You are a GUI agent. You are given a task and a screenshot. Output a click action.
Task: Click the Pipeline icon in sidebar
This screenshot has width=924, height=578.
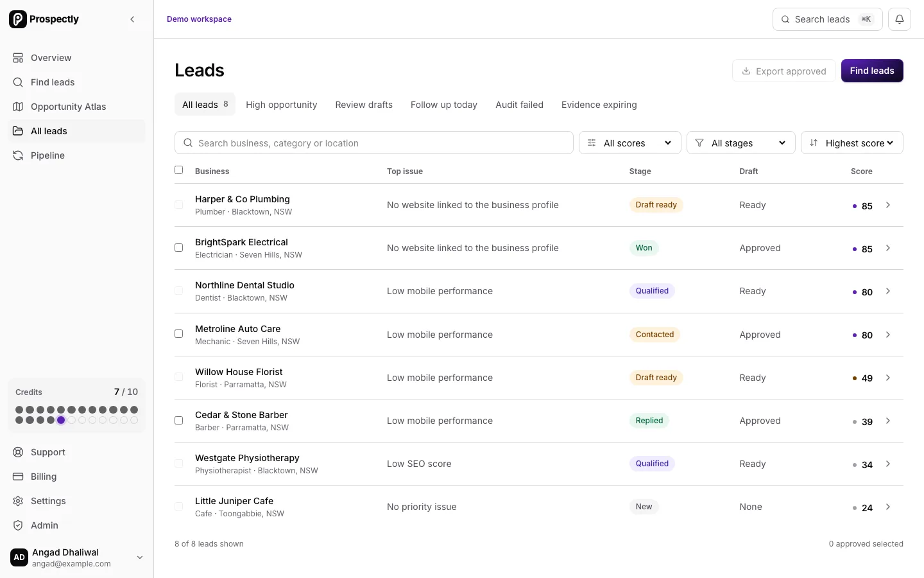click(x=18, y=155)
